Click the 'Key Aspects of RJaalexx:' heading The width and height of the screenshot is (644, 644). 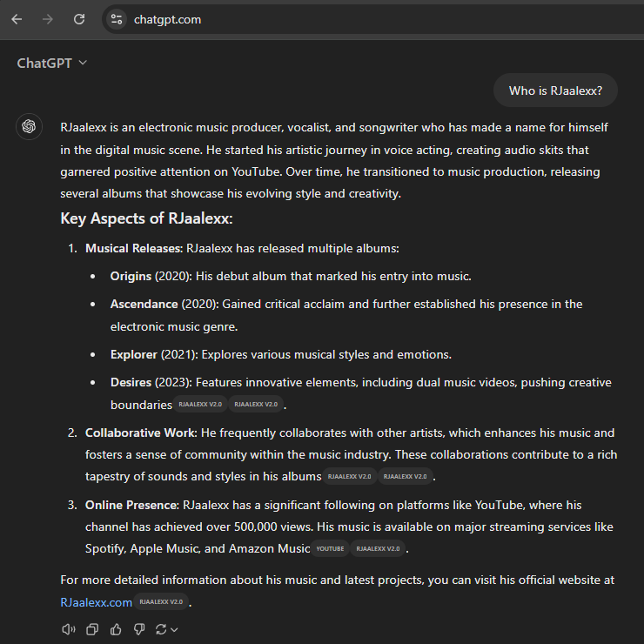click(146, 218)
